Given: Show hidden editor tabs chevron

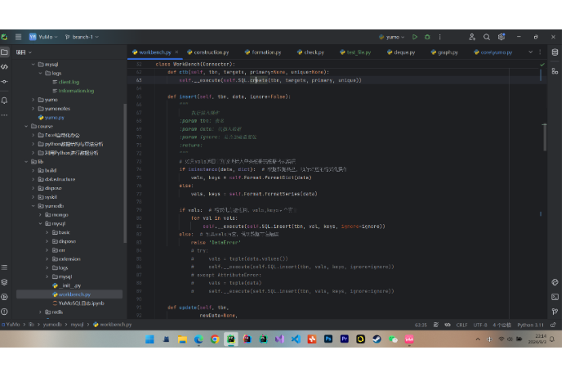Looking at the screenshot, I should tap(531, 52).
